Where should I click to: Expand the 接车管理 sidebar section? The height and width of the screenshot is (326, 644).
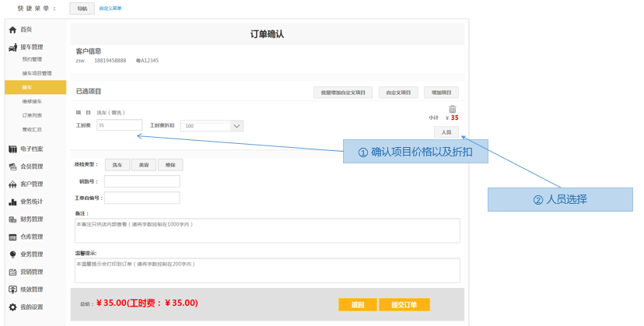pos(31,47)
